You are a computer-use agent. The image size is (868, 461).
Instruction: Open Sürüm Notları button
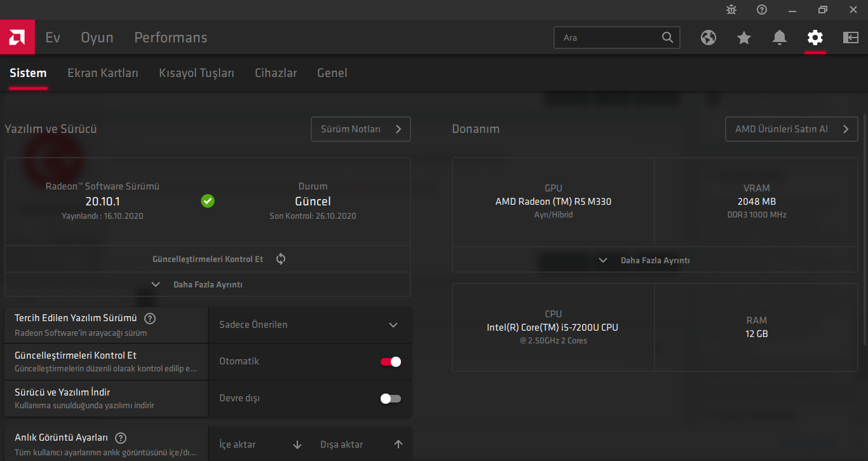point(361,129)
